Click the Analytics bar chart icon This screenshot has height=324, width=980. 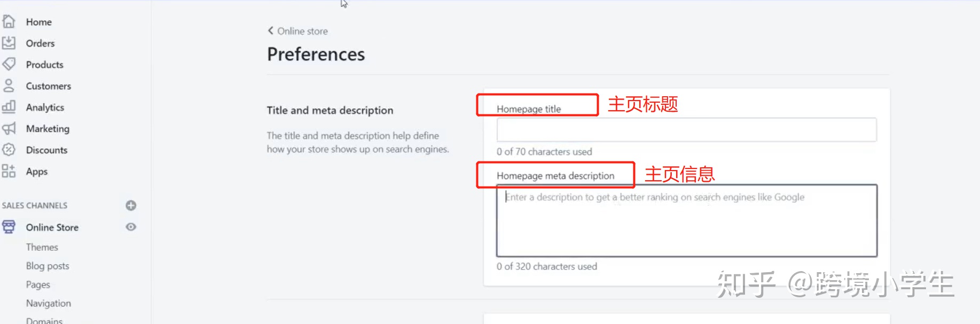click(9, 107)
